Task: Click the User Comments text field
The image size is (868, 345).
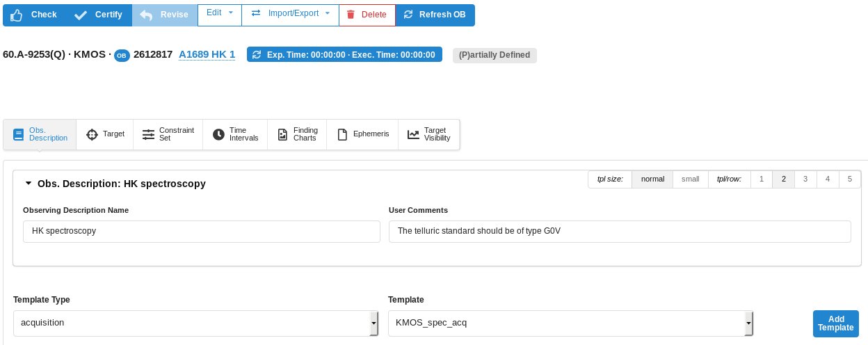Action: 619,231
